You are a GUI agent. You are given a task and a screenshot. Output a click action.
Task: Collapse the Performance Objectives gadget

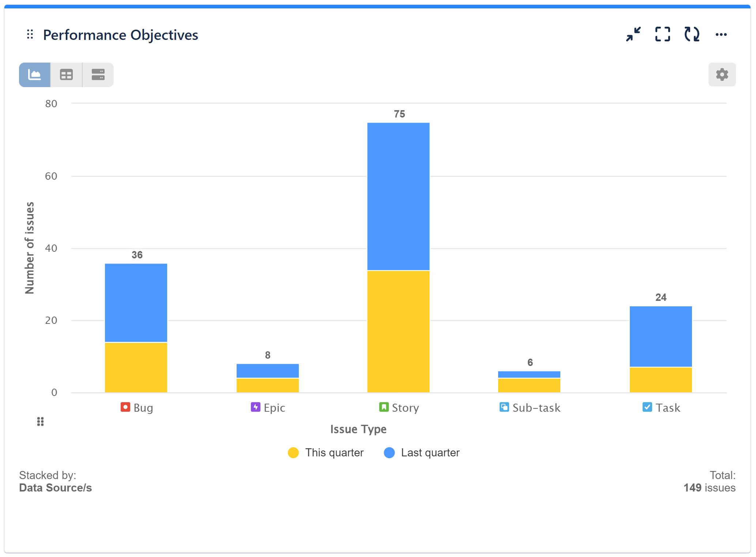[633, 34]
